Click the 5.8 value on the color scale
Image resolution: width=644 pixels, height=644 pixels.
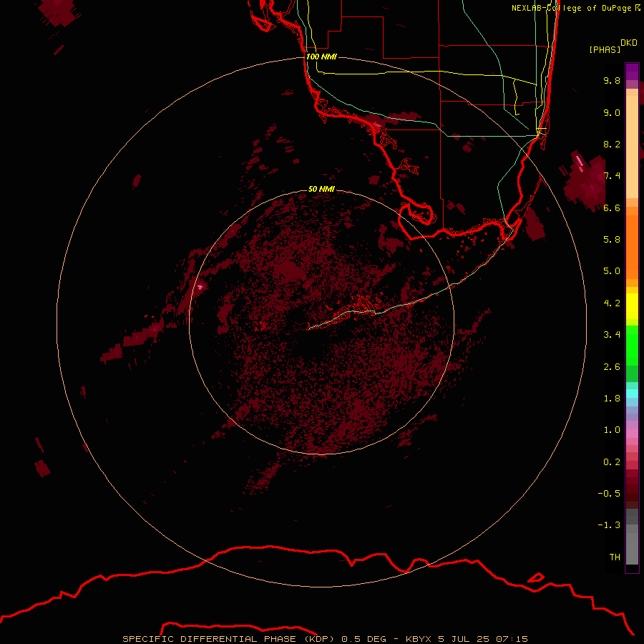(612, 240)
